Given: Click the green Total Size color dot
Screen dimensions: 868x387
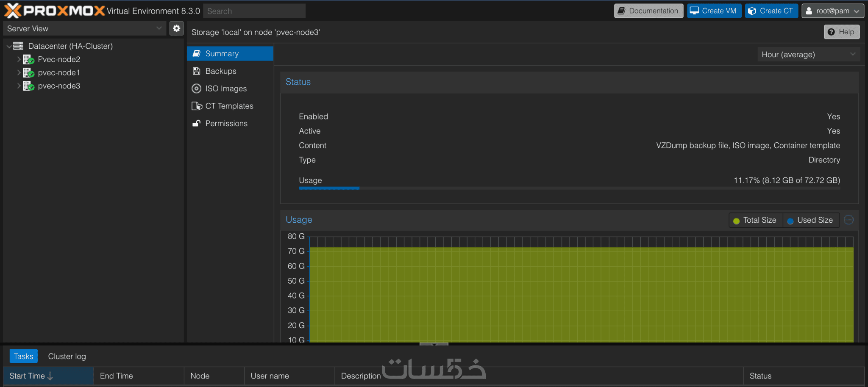Looking at the screenshot, I should (x=736, y=221).
